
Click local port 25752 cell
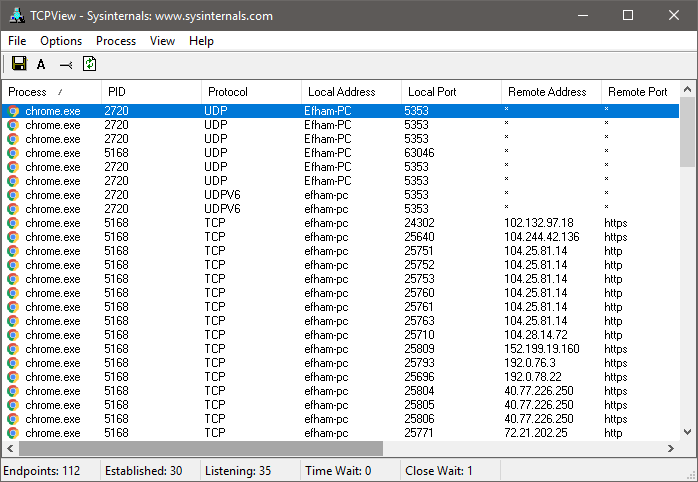click(x=419, y=265)
